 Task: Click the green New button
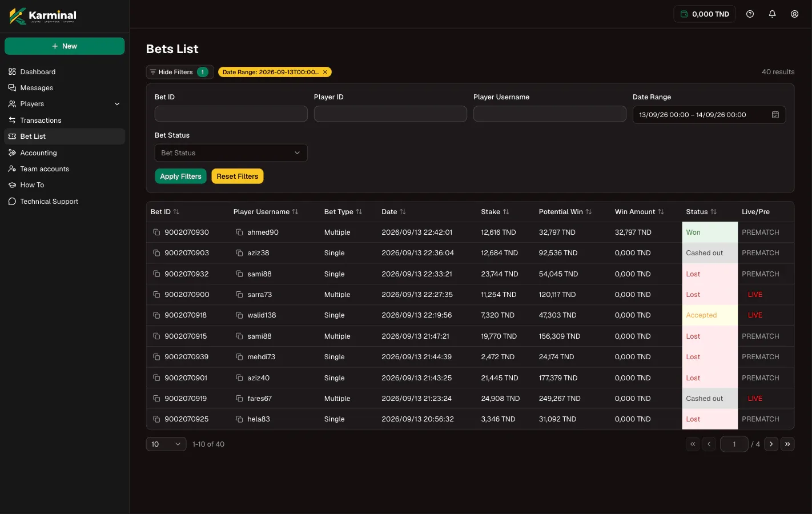65,46
